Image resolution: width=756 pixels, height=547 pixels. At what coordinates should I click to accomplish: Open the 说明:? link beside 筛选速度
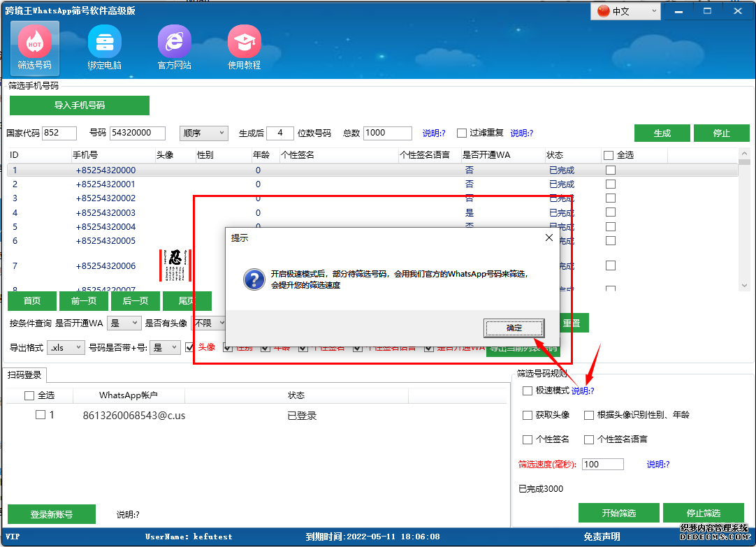[x=658, y=464]
